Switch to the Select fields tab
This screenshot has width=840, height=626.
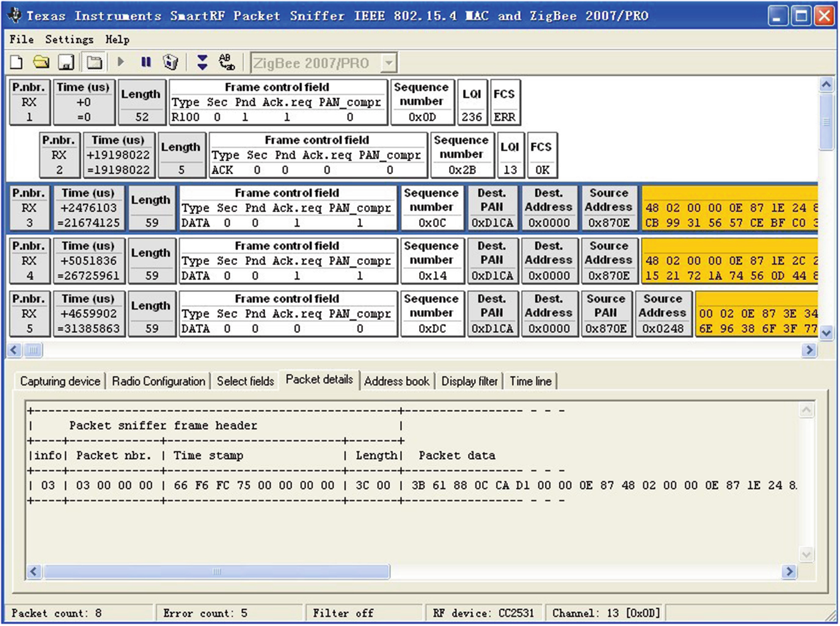pos(245,381)
